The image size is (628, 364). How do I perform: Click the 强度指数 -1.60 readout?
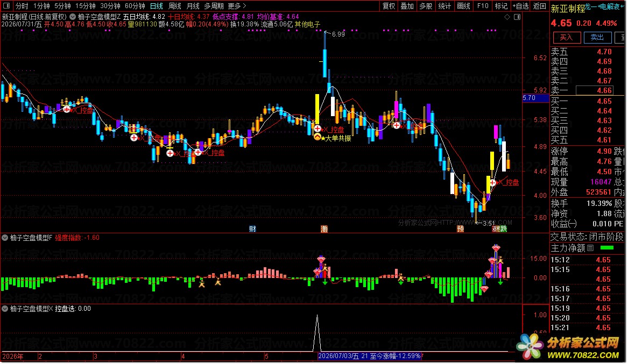coord(77,238)
